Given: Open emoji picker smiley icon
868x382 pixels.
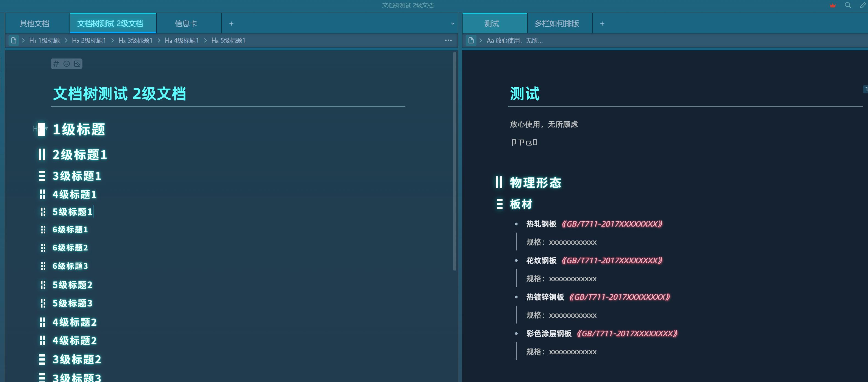Looking at the screenshot, I should tap(67, 64).
